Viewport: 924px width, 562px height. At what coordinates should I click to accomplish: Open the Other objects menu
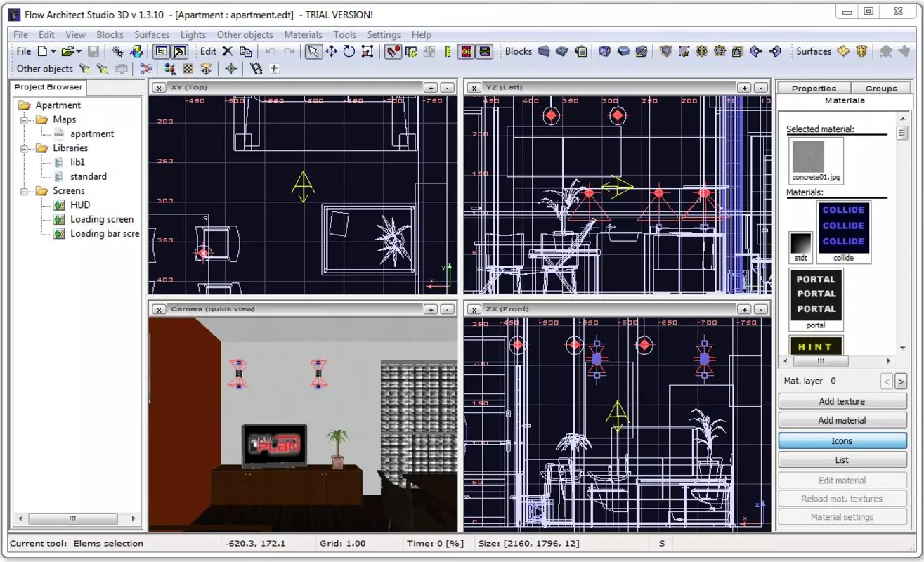(x=245, y=34)
